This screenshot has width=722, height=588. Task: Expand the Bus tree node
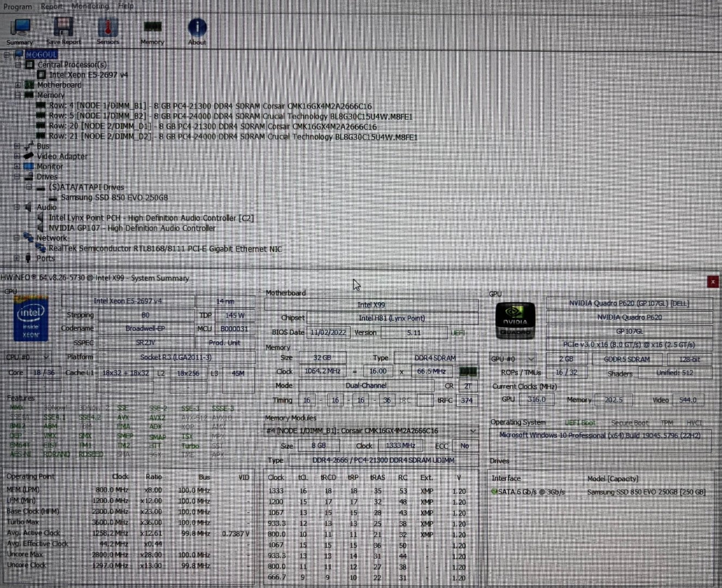[17, 146]
